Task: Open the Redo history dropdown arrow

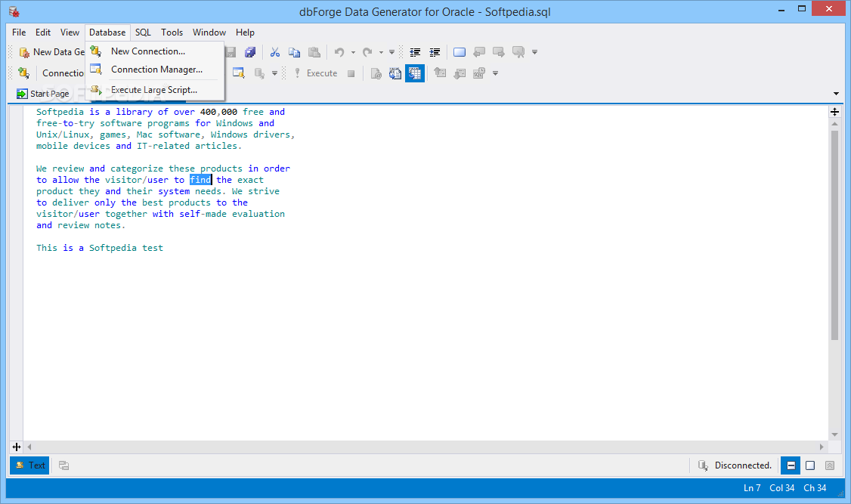Action: pos(381,53)
